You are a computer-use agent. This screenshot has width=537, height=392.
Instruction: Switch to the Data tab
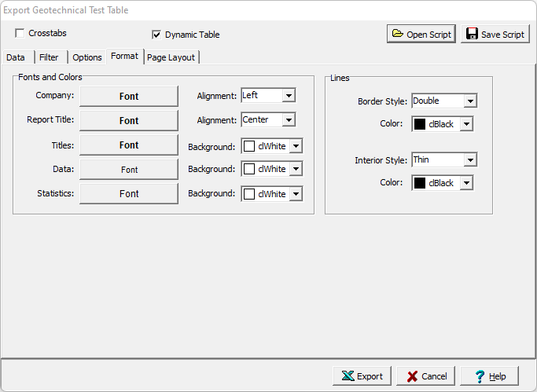(16, 57)
